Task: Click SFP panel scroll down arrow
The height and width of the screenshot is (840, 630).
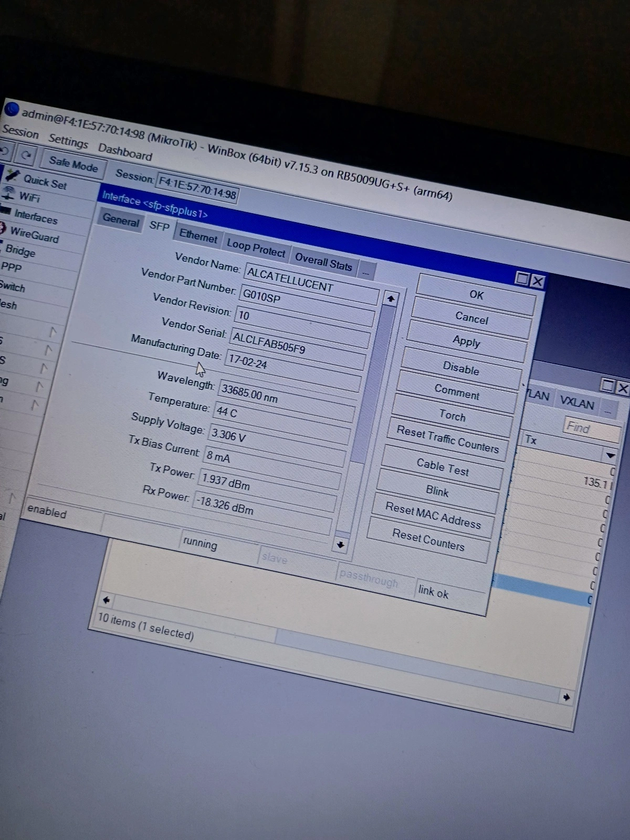Action: pos(340,544)
